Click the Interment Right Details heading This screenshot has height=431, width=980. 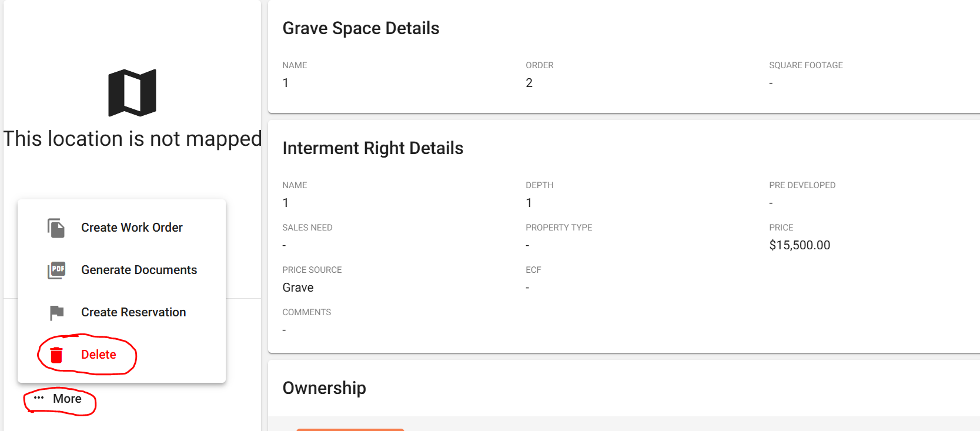(x=373, y=148)
